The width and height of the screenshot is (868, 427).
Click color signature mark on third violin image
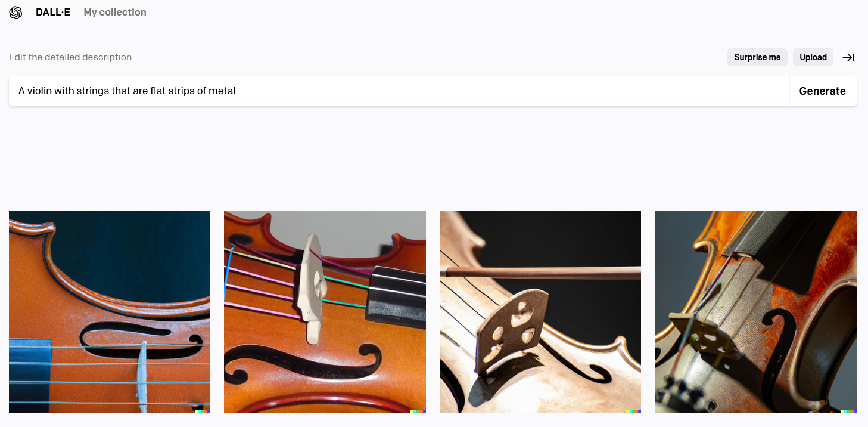633,411
